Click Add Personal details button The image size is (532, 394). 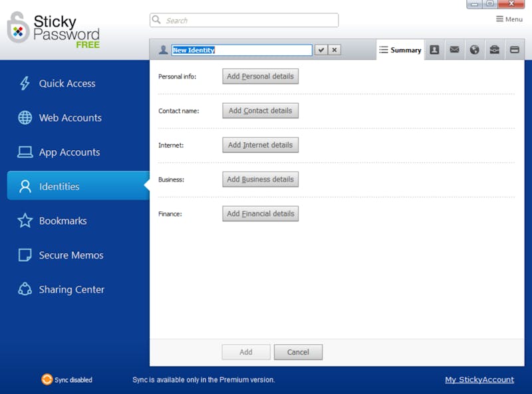point(260,76)
